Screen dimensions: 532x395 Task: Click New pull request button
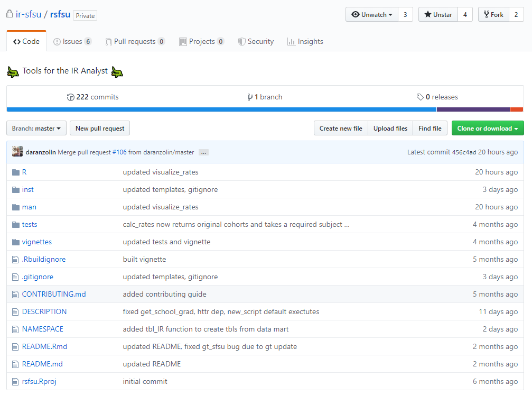[x=100, y=128]
